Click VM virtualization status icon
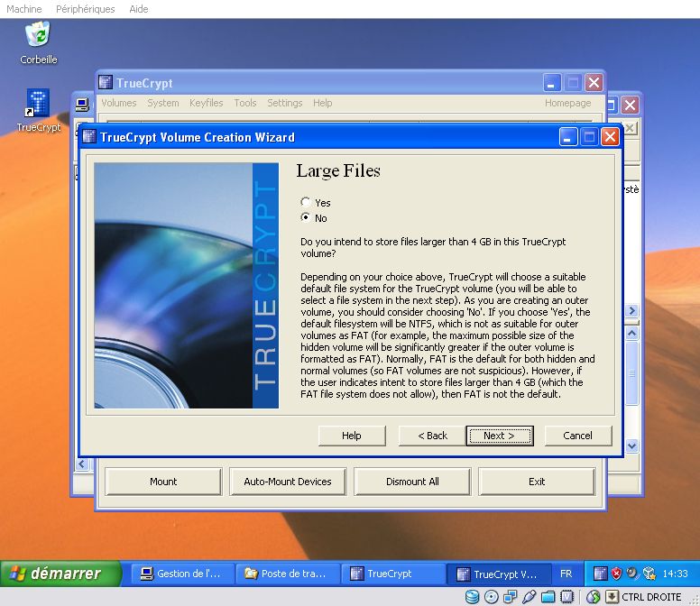The width and height of the screenshot is (700, 606). coord(566,597)
